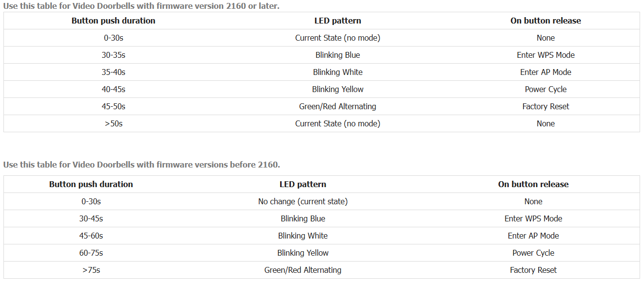Click the "firmware versions before 2160" heading

(x=142, y=165)
